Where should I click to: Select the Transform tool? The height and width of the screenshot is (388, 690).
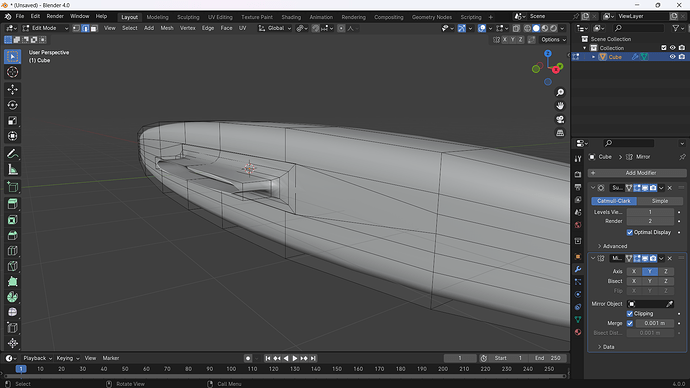tap(12, 136)
